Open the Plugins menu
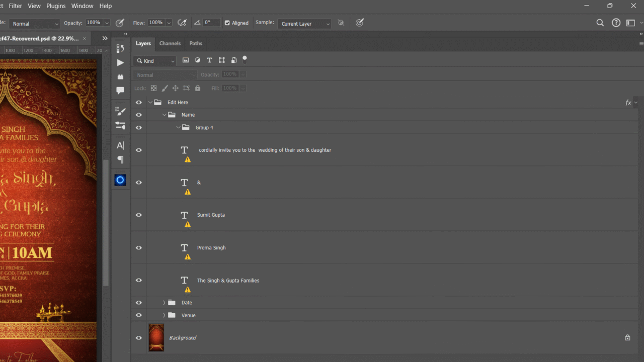The width and height of the screenshot is (644, 362). 56,6
